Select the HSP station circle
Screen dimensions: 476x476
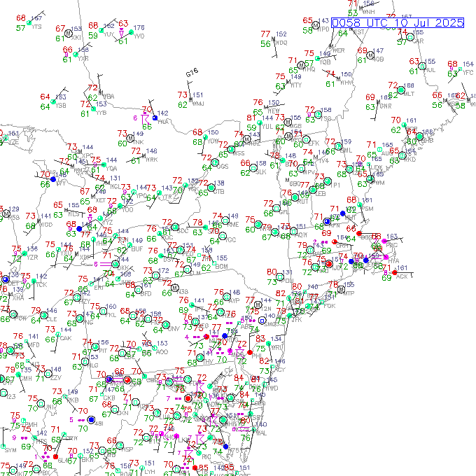point(120,445)
